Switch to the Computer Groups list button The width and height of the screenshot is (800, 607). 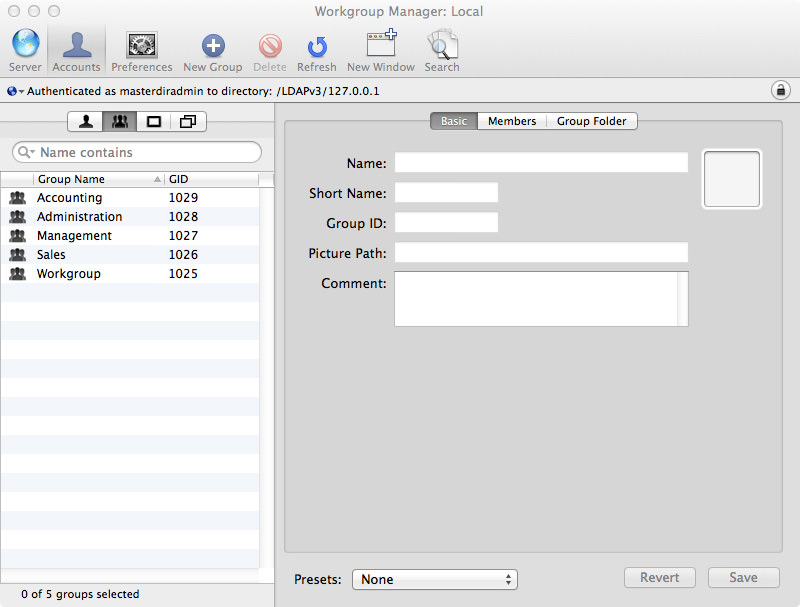188,121
